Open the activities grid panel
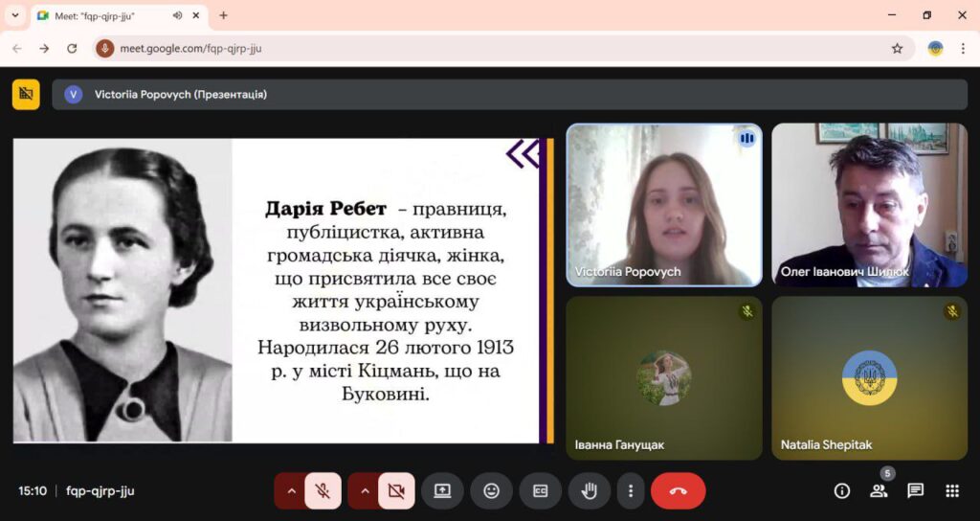 point(952,491)
